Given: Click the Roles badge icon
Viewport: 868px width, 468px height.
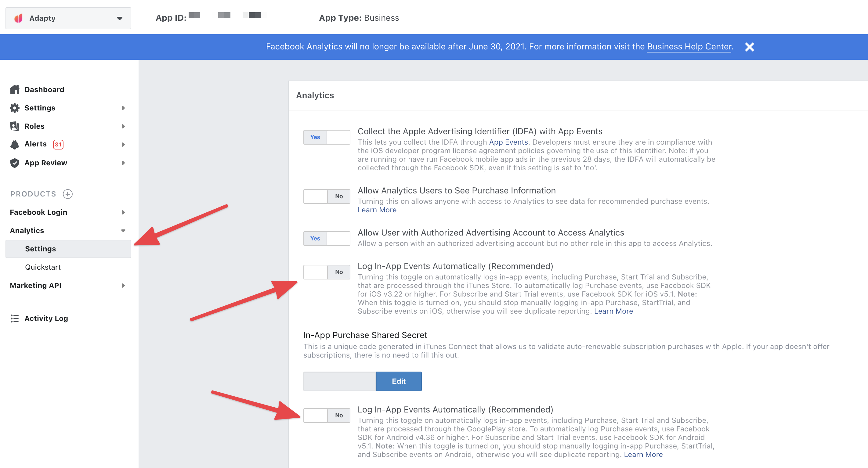Looking at the screenshot, I should (x=14, y=126).
